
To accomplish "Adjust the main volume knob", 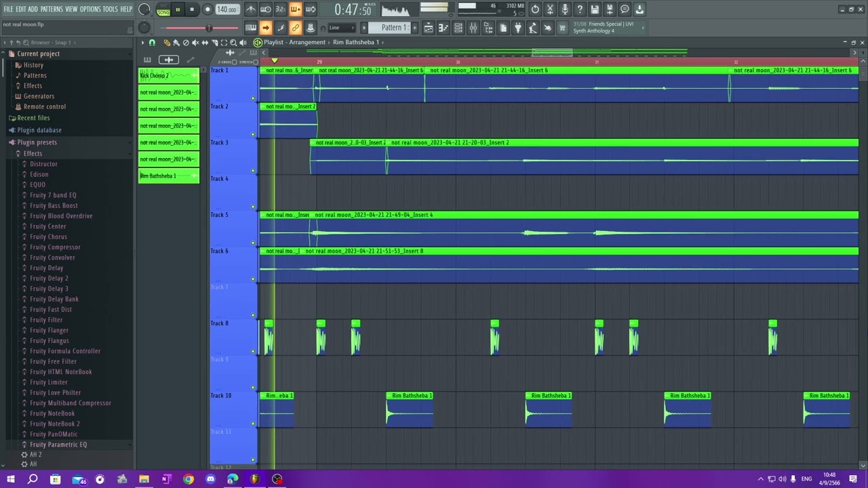I will 143,9.
